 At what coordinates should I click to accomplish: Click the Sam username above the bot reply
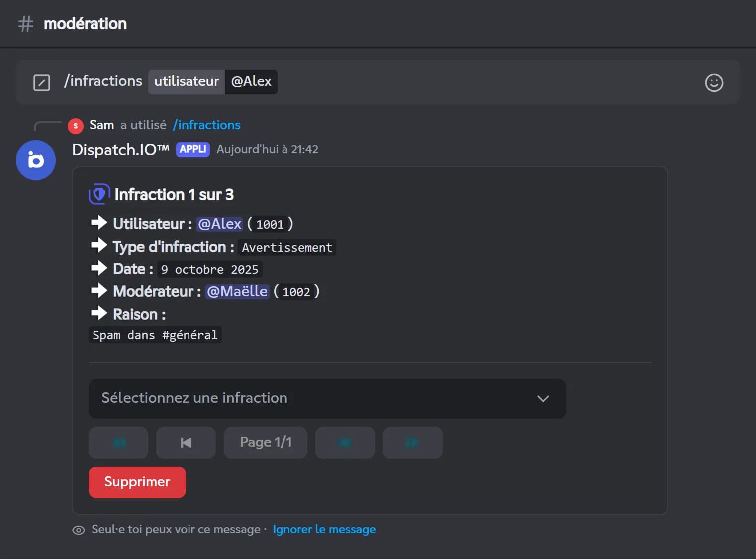[102, 125]
